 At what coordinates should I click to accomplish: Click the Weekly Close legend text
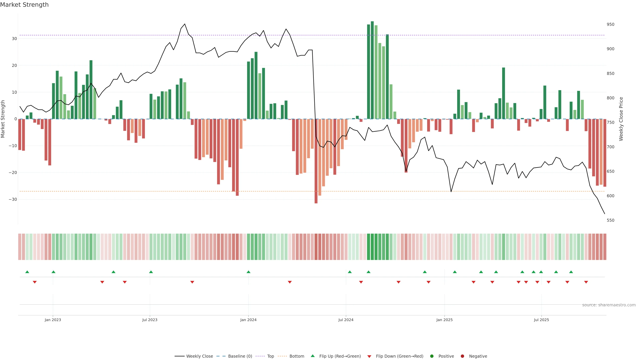pyautogui.click(x=200, y=356)
